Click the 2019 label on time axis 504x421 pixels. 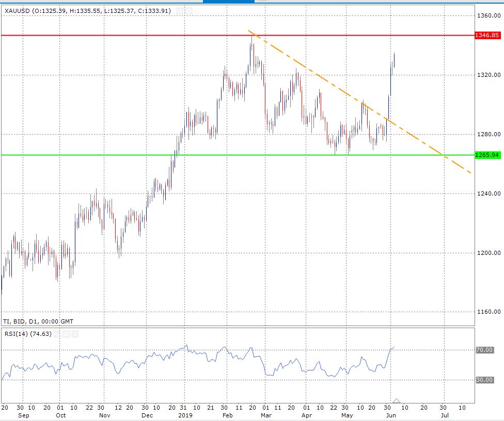coord(185,415)
